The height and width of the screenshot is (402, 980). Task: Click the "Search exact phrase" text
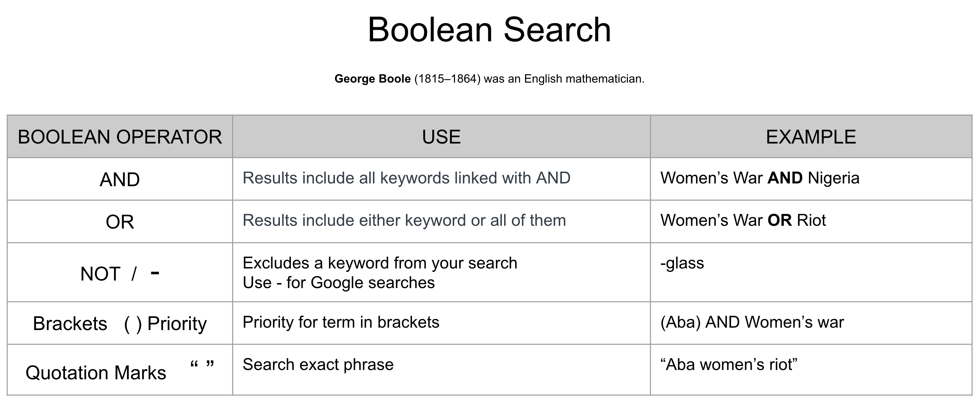pos(318,365)
